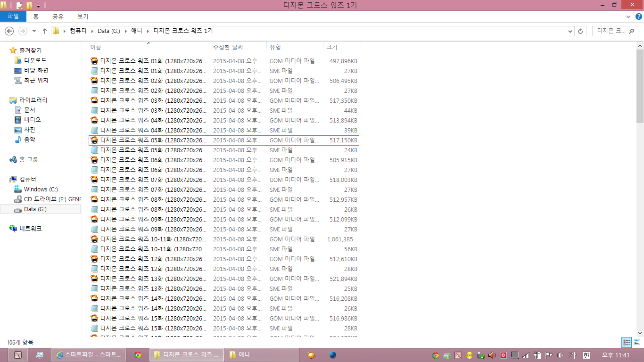644x362 pixels.
Task: Select the 01화 GOM media file icon
Action: pyautogui.click(x=94, y=61)
